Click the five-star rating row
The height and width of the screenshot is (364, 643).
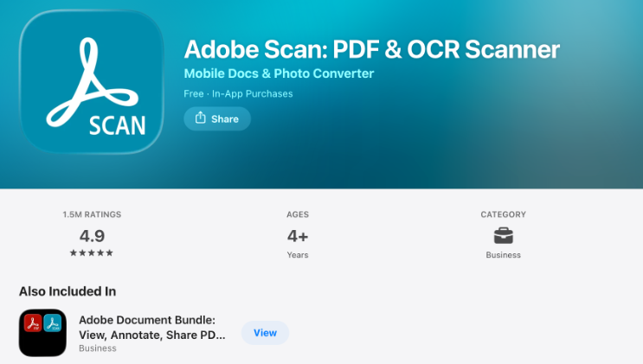[92, 253]
